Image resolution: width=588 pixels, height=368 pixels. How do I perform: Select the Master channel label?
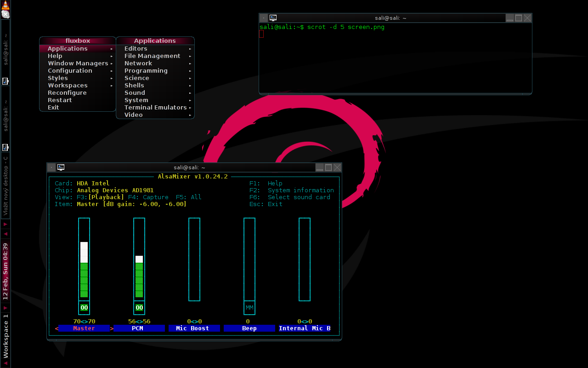pyautogui.click(x=84, y=328)
